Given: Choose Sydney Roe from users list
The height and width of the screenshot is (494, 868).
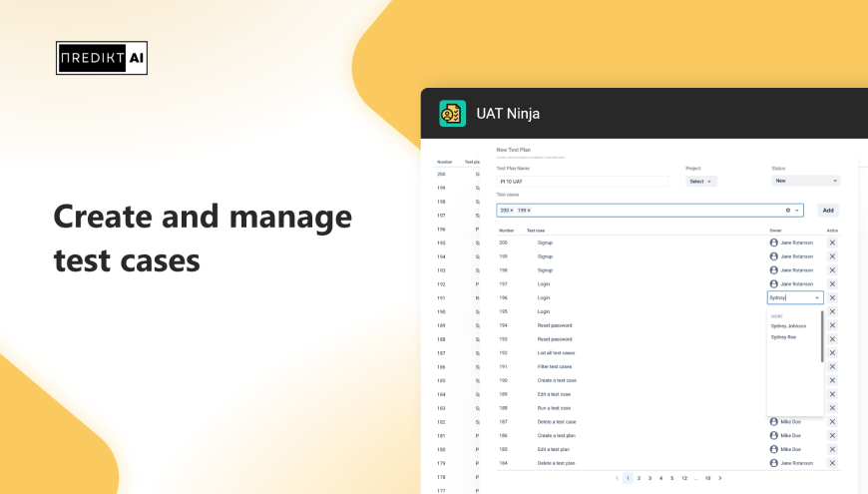Looking at the screenshot, I should (x=783, y=337).
